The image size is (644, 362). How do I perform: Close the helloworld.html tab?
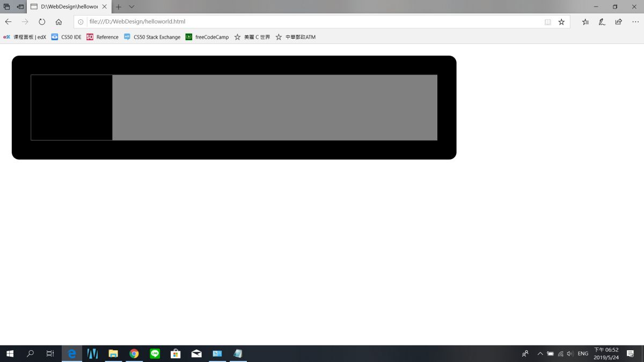pos(105,6)
